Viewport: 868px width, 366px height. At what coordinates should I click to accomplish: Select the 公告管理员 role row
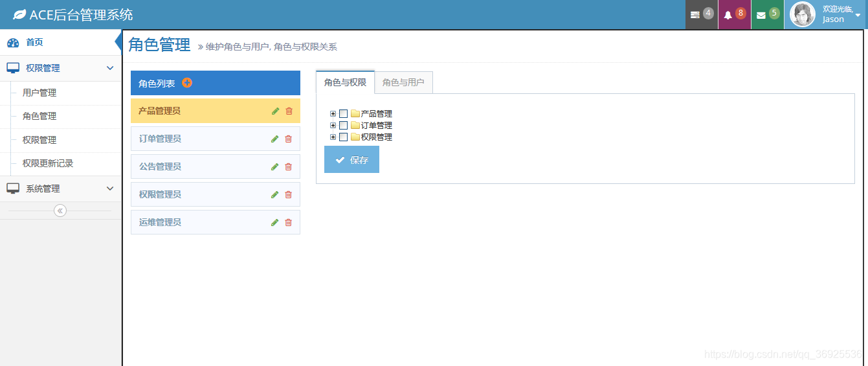point(216,166)
